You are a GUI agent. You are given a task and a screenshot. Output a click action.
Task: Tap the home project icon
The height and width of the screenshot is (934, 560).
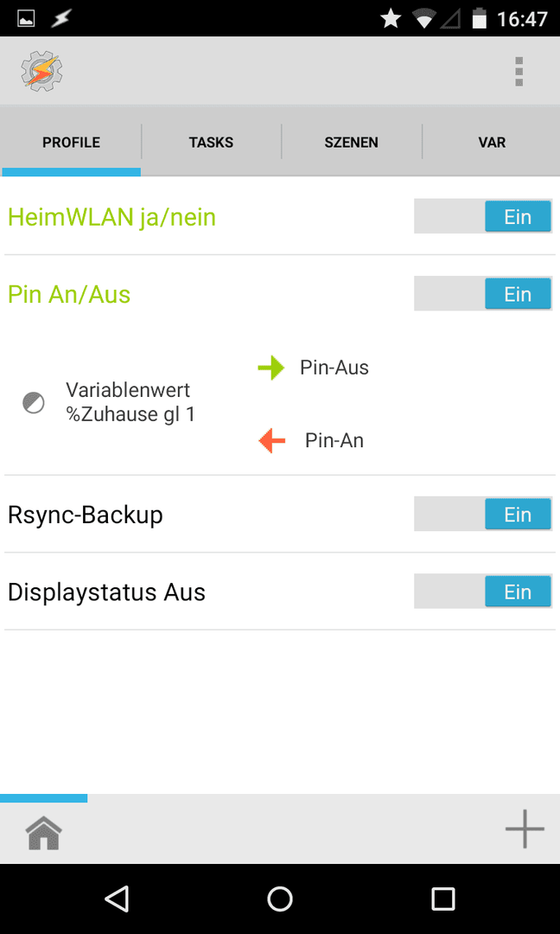44,833
